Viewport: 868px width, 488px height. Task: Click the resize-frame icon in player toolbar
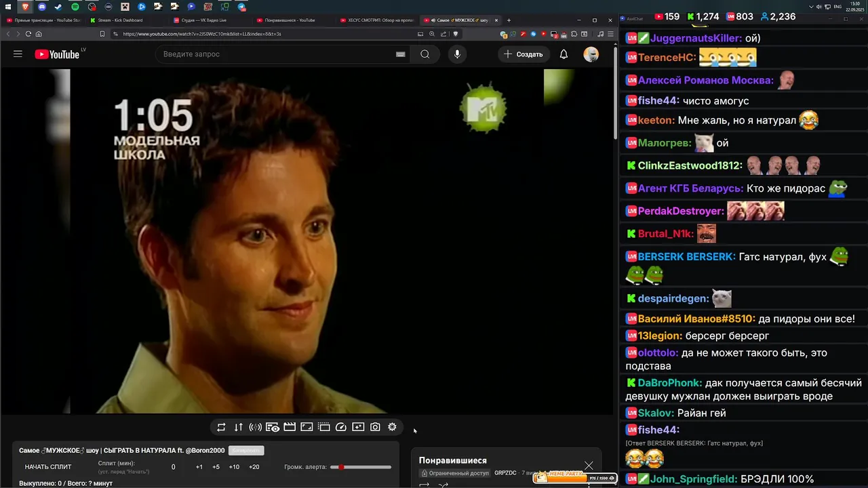(307, 427)
